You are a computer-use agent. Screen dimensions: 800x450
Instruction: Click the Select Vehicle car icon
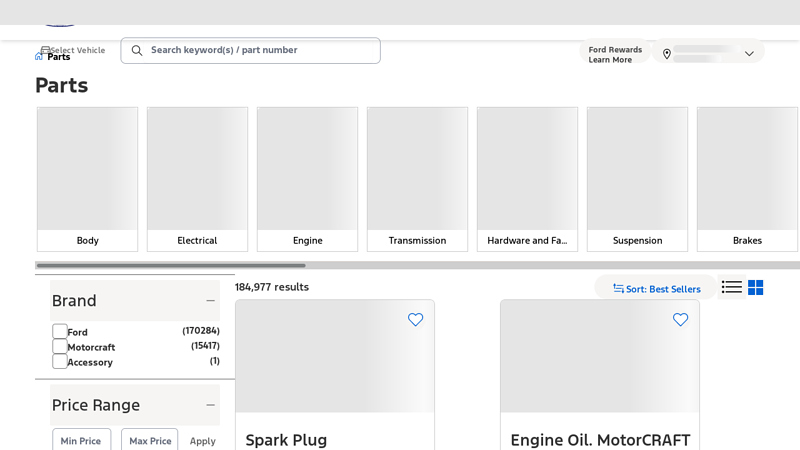(x=45, y=49)
